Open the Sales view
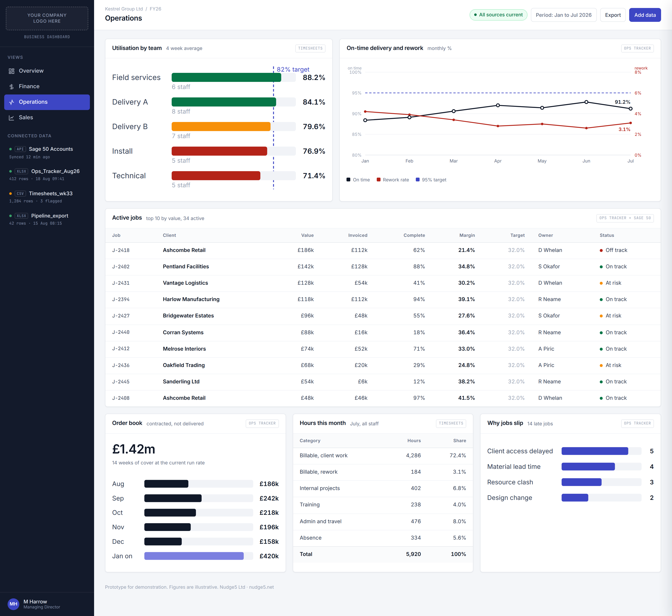This screenshot has height=616, width=672. [47, 117]
